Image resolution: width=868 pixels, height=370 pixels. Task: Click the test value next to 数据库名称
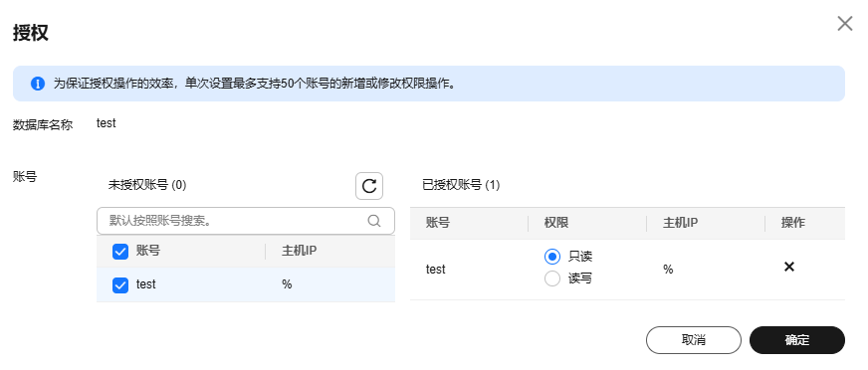pyautogui.click(x=107, y=123)
